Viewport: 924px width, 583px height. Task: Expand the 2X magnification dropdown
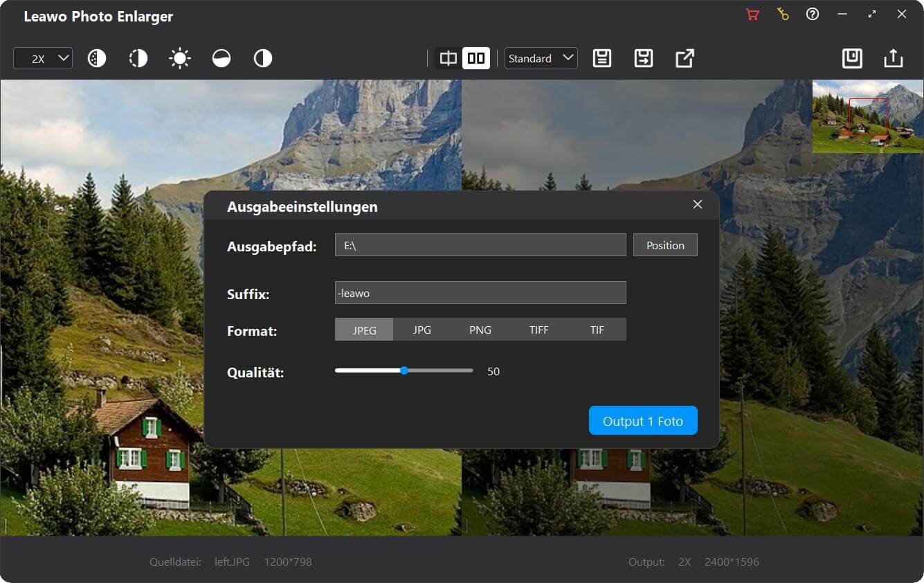43,59
